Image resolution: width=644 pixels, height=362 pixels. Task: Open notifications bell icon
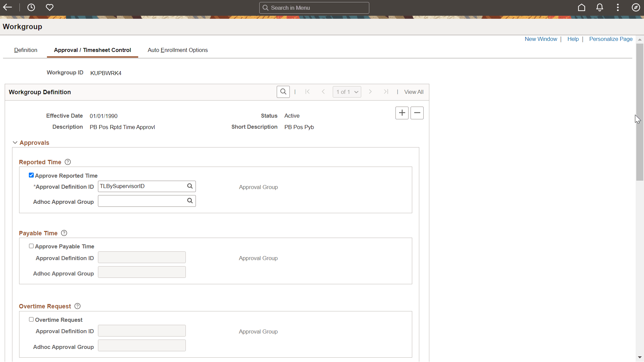600,7
